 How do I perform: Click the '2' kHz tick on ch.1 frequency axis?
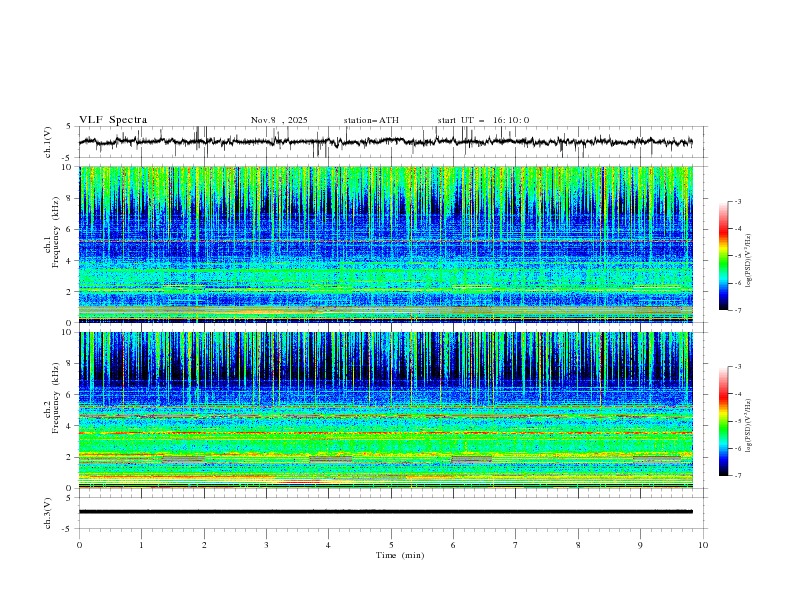click(x=71, y=292)
